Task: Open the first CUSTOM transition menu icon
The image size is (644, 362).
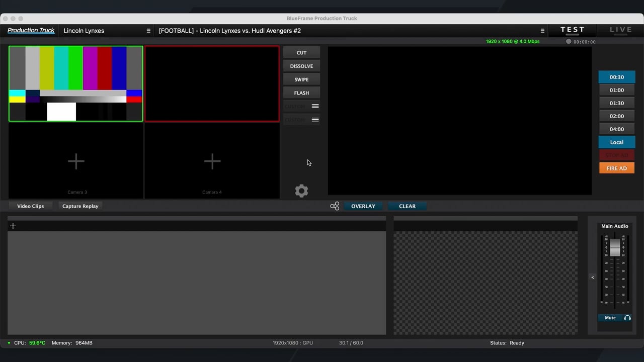Action: (315, 106)
